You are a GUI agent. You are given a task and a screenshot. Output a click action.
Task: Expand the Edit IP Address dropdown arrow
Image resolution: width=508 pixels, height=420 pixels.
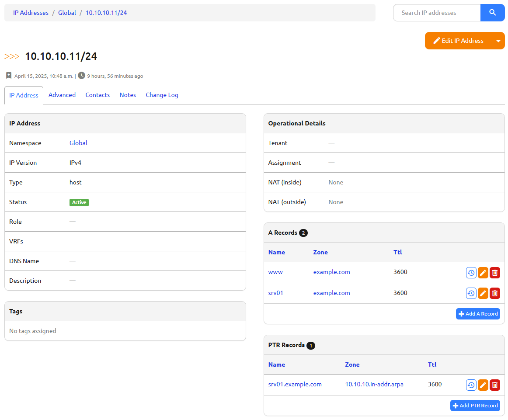click(498, 41)
